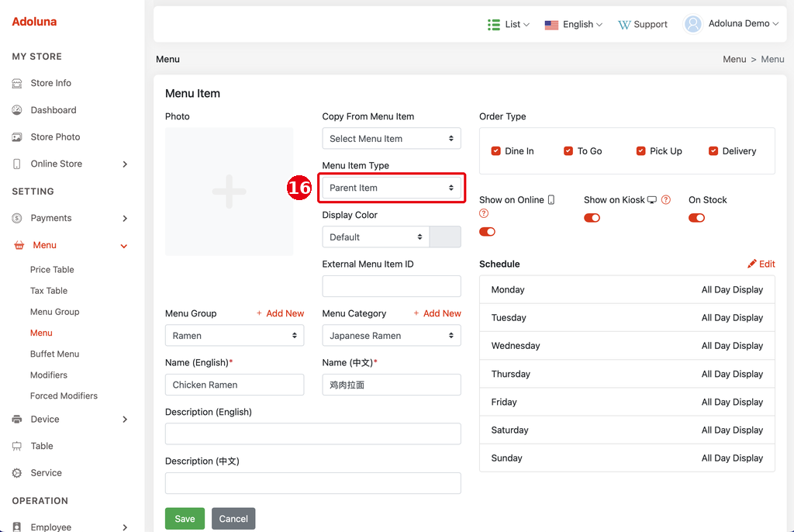Click the Payments dollar coin icon
794x532 pixels.
coord(17,218)
